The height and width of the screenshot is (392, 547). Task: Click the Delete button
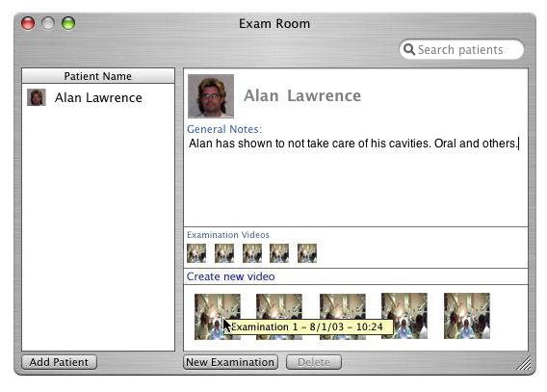[314, 362]
